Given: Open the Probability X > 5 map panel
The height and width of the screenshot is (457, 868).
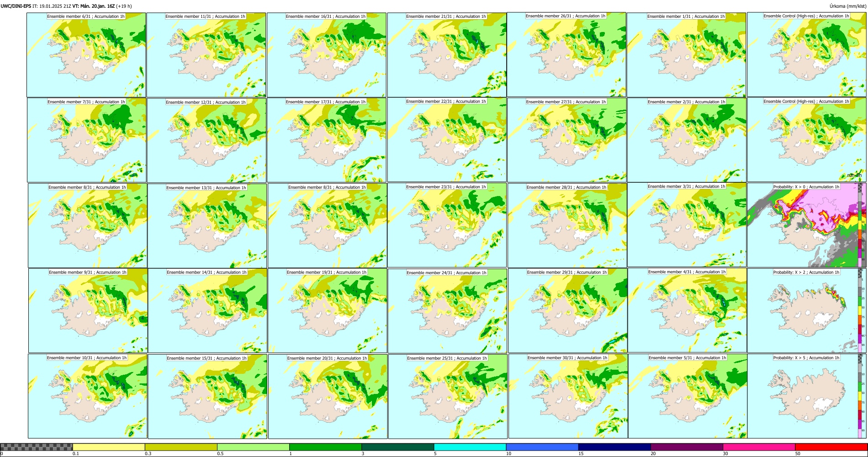Looking at the screenshot, I should pyautogui.click(x=807, y=396).
